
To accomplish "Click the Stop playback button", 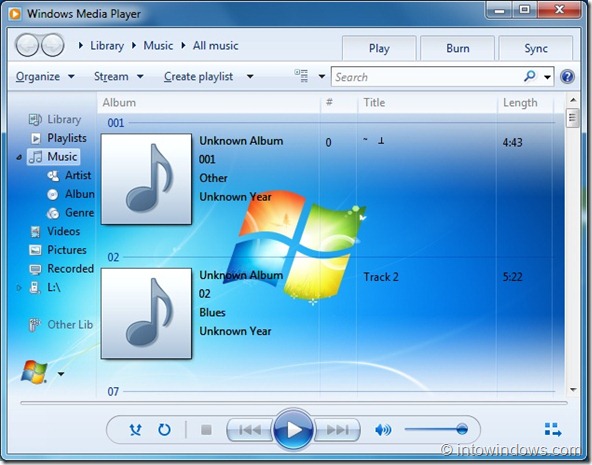I will coord(206,430).
